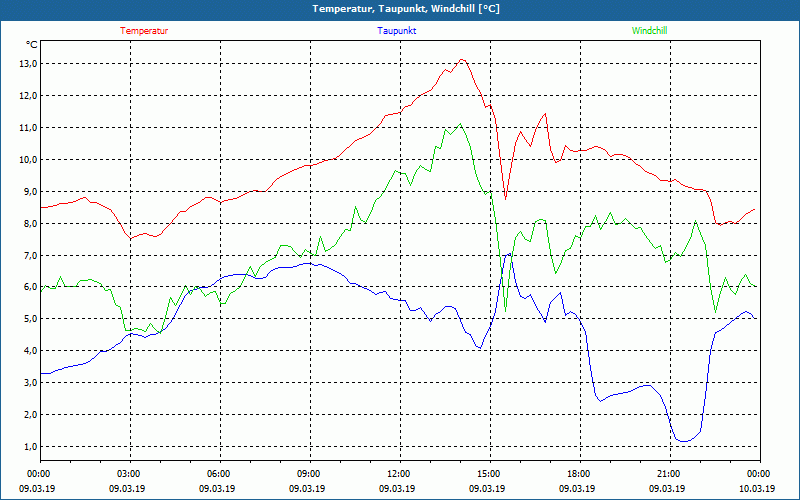
Task: Click the 10,0 y-axis value
Action: coord(28,160)
